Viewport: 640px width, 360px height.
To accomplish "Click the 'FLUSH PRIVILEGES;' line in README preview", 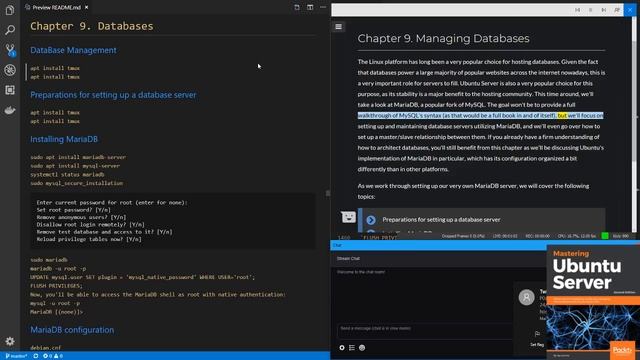I will tap(56, 286).
